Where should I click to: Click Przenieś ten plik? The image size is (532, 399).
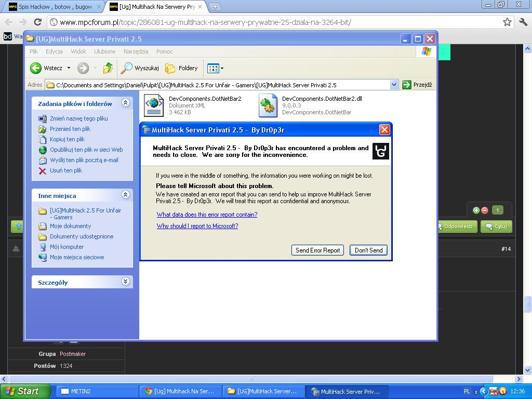point(70,129)
